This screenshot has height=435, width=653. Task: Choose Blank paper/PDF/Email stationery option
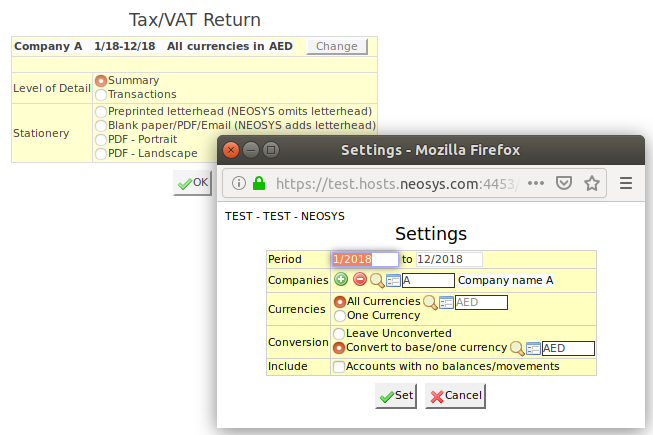[x=101, y=126]
